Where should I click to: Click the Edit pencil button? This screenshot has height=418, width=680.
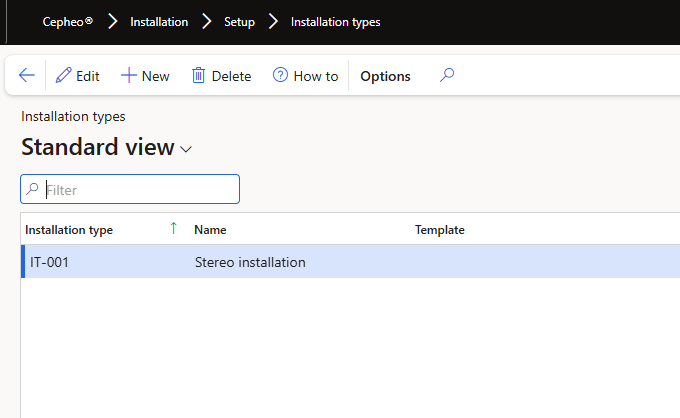[x=77, y=76]
